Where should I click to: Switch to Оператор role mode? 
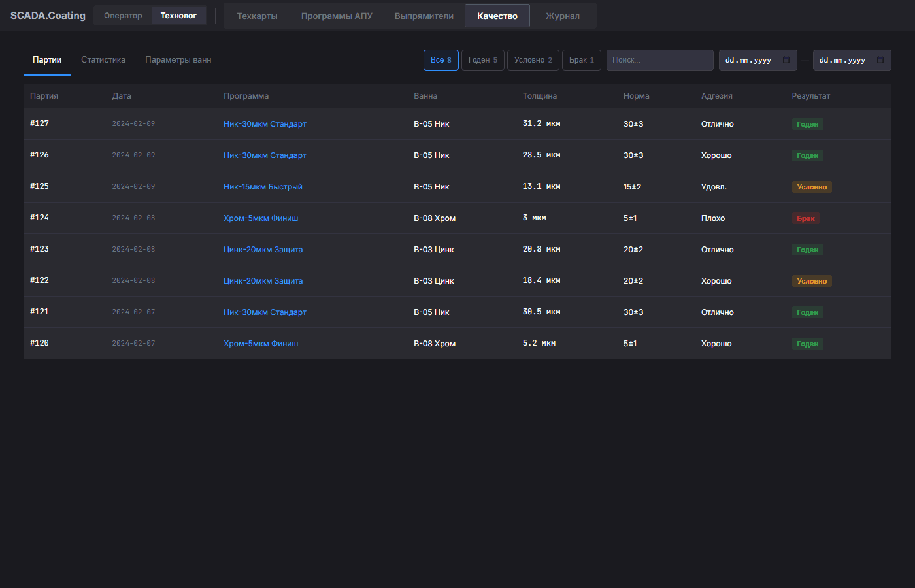123,16
